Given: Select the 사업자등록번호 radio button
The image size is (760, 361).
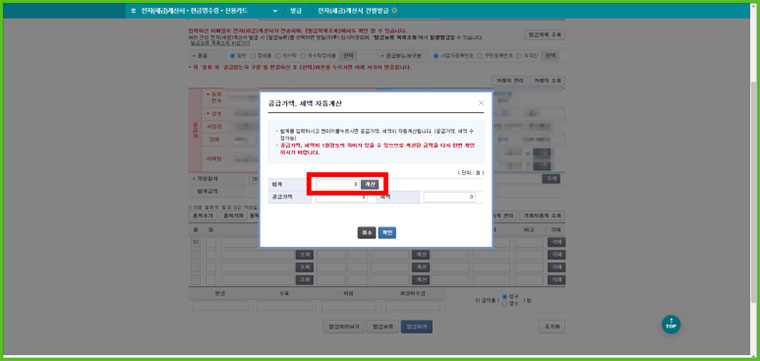Looking at the screenshot, I should click(x=436, y=56).
